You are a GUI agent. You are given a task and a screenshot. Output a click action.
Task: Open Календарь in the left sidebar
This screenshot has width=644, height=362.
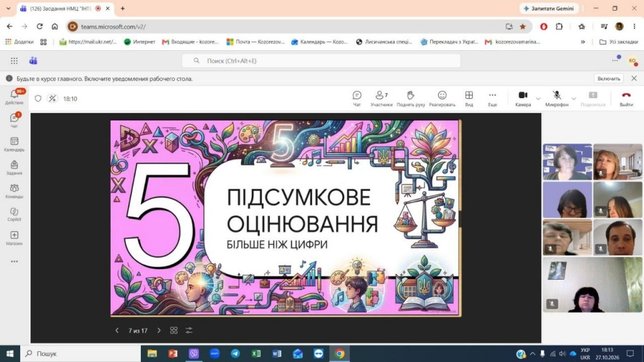tap(14, 145)
